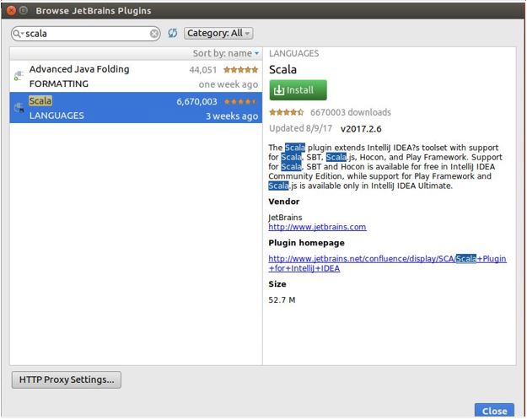Viewport: 527px width, 420px height.
Task: Click the 52.7 M size value
Action: pyautogui.click(x=282, y=300)
